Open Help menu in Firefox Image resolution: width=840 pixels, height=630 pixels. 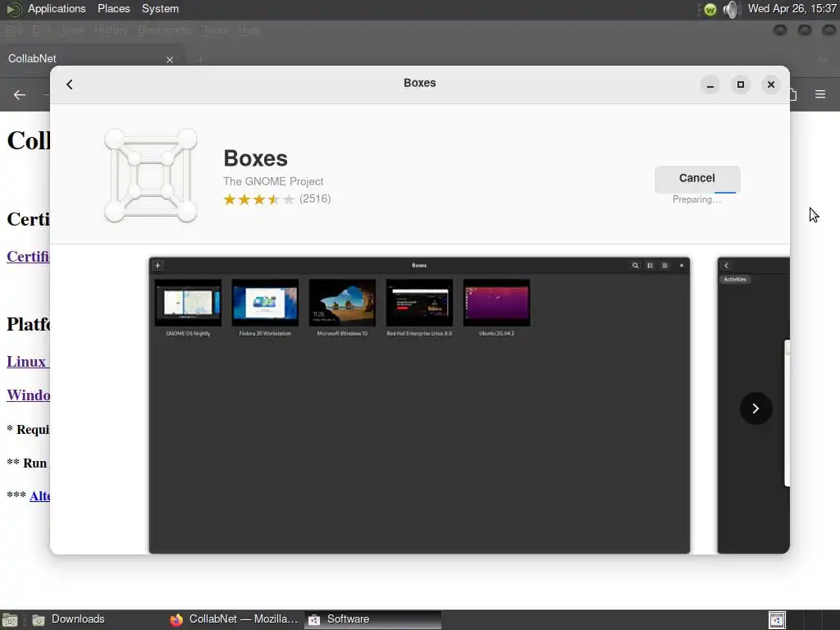pyautogui.click(x=249, y=30)
